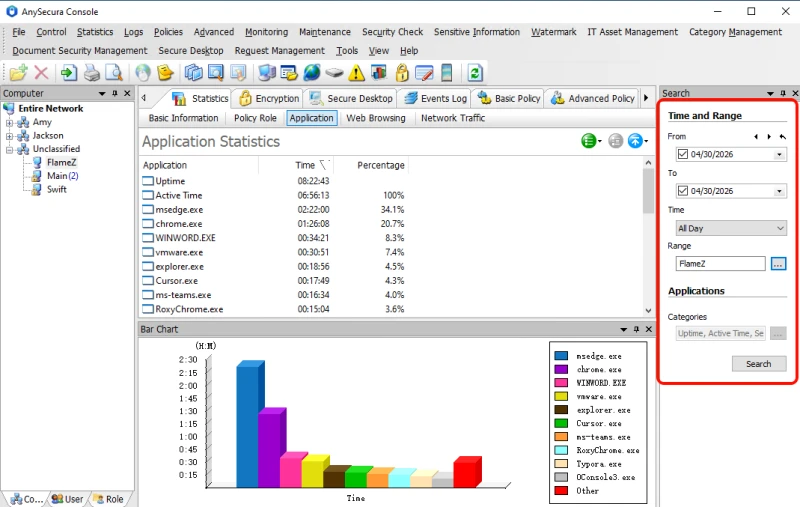Switch to User tab at bottom
The image size is (800, 507).
coord(68,499)
